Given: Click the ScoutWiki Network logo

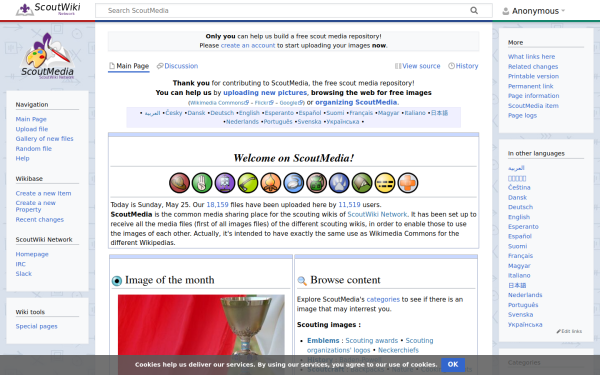Looking at the screenshot, I should (x=48, y=9).
